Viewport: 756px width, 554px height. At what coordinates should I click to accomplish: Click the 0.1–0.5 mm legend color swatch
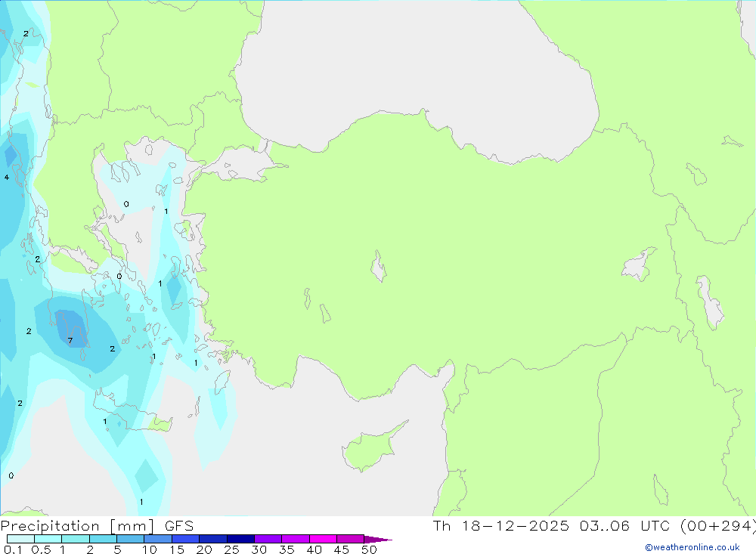(x=20, y=539)
